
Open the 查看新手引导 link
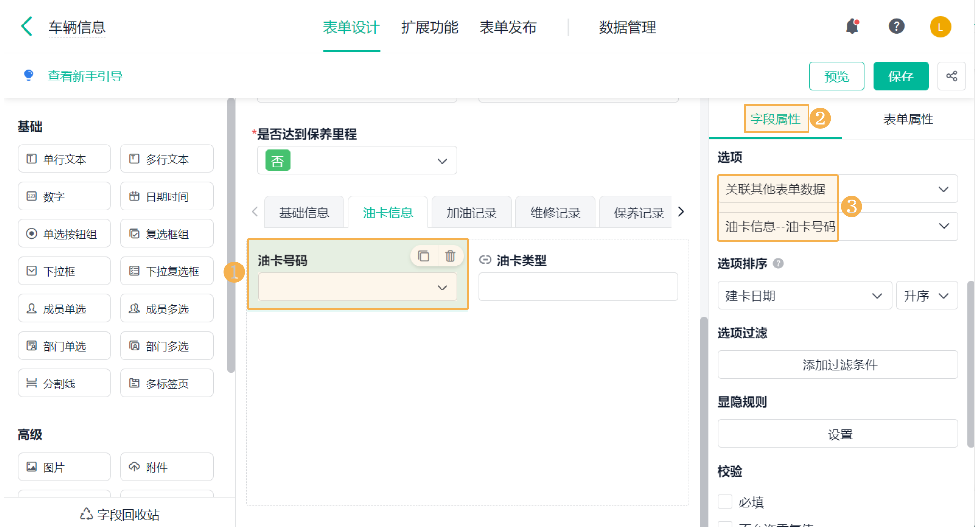85,76
